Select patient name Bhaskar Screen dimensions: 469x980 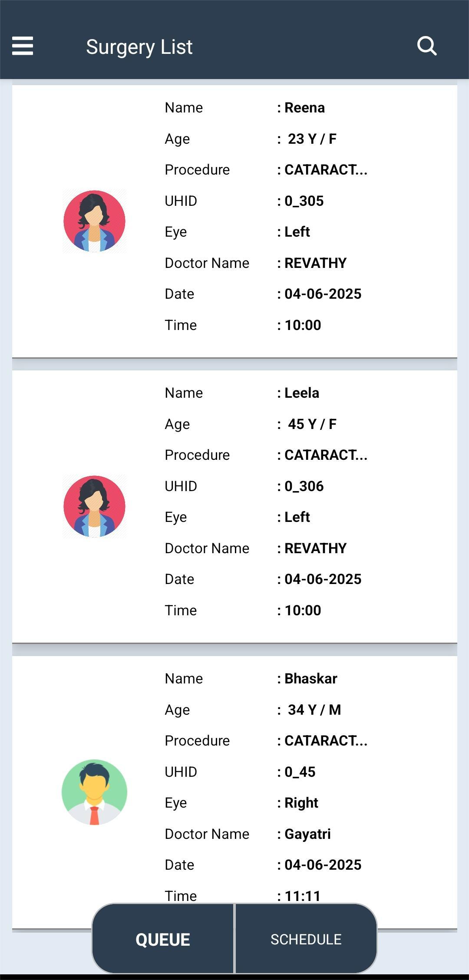(x=310, y=679)
